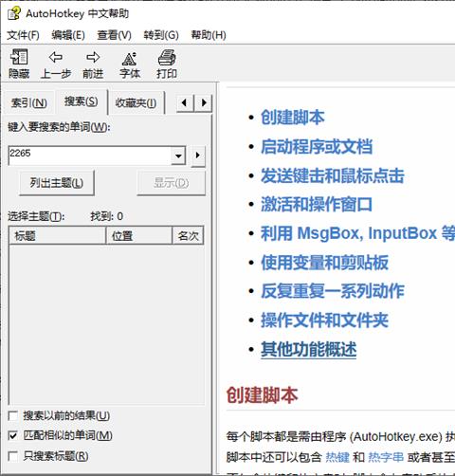Open the 启动程序或文档 link
455x476 pixels.
coord(317,147)
